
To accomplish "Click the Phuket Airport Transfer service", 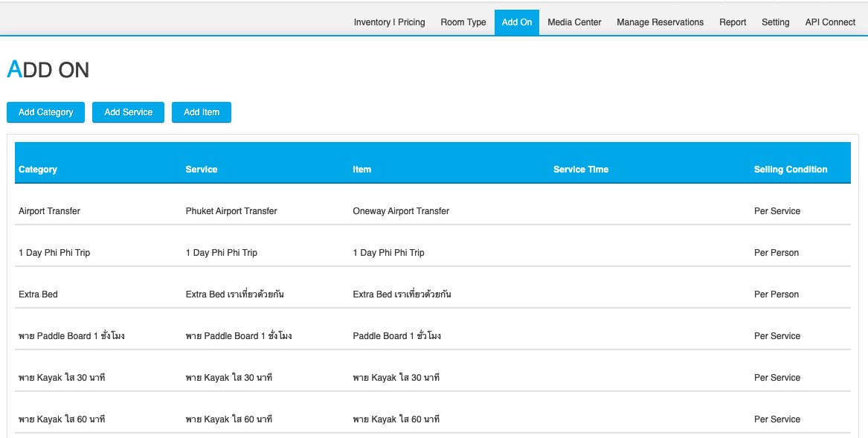I will coord(231,211).
